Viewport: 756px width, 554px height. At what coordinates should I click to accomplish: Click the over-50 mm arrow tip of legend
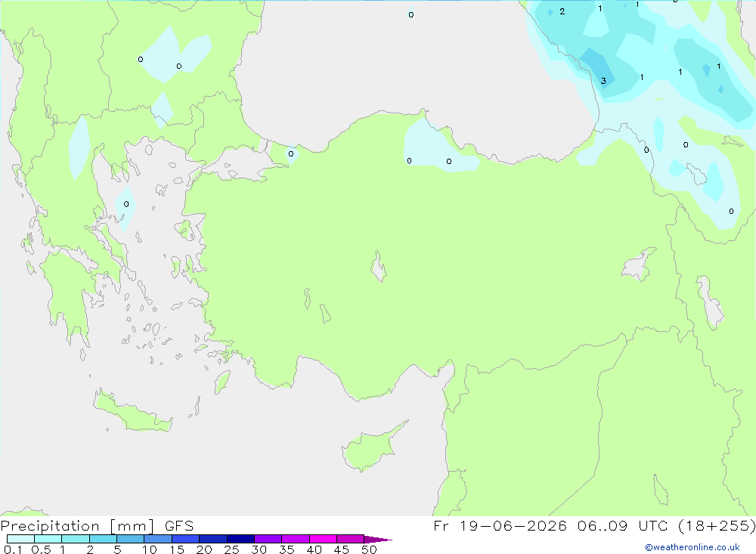tap(377, 540)
